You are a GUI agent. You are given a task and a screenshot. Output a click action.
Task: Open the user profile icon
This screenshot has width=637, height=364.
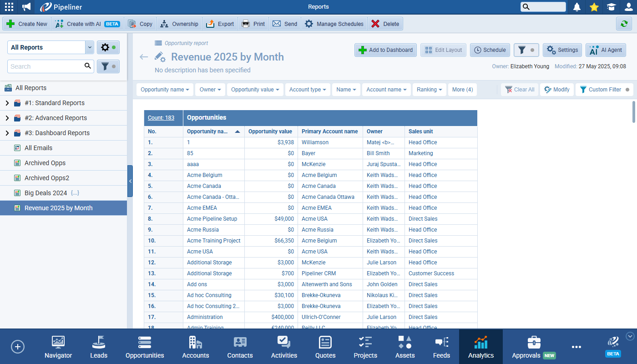coord(628,7)
